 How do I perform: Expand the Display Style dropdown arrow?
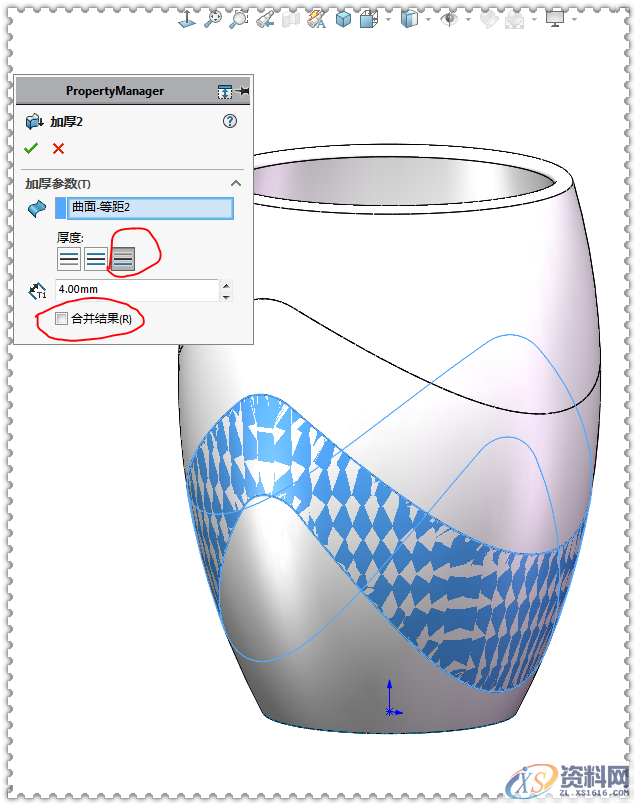[428, 20]
